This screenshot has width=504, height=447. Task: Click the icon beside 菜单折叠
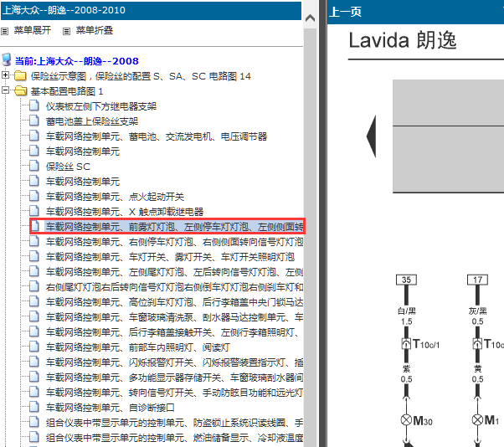66,31
